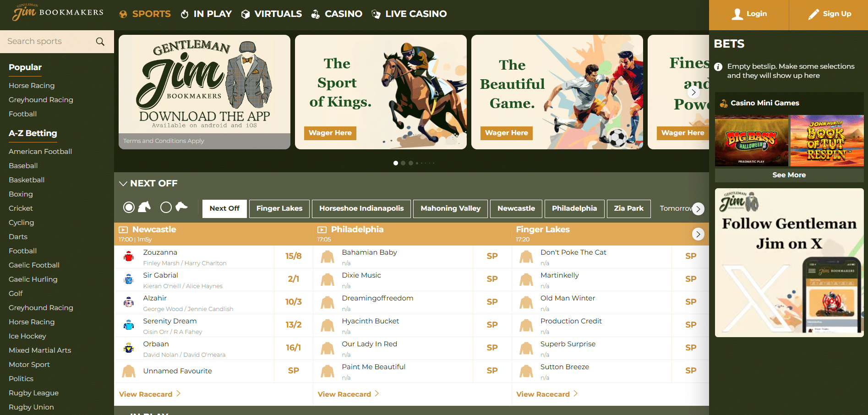Click Alzahir's jockey silk icon

129,302
